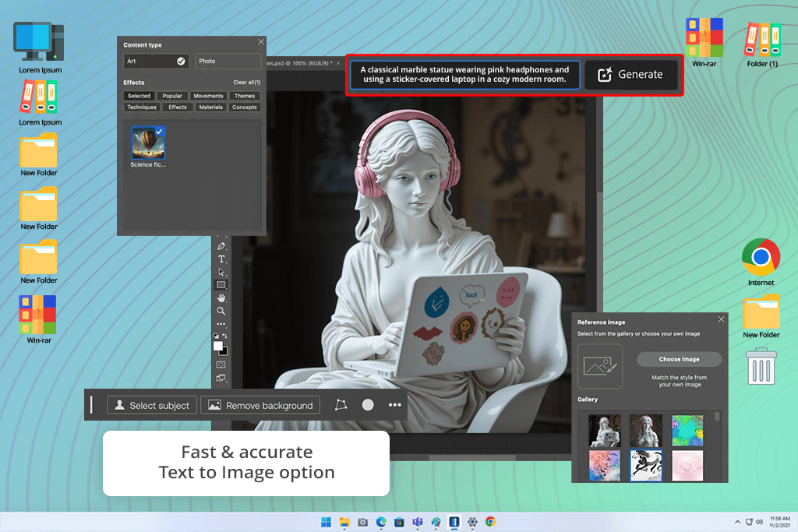The image size is (798, 532).
Task: Select the horse ink painting gallery thumbnail
Action: point(645,466)
